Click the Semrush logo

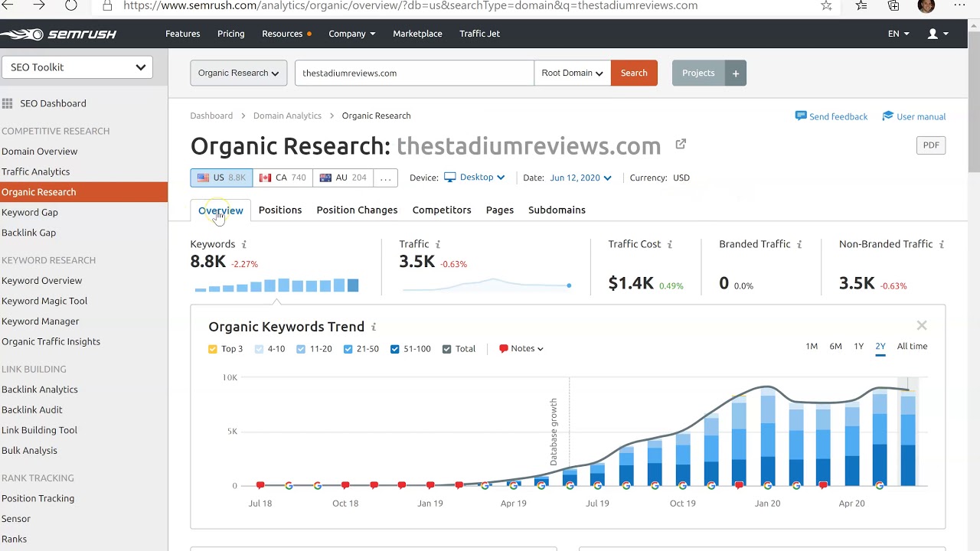tap(58, 34)
